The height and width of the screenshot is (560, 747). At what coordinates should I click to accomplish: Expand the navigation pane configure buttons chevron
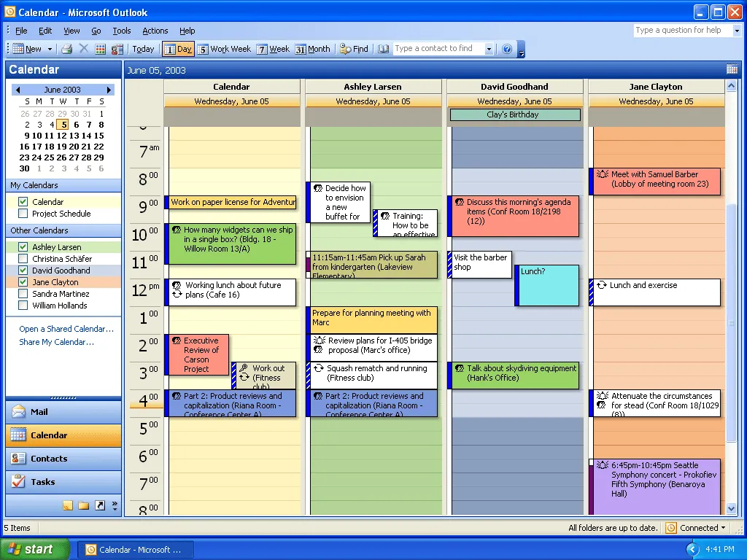pos(115,505)
